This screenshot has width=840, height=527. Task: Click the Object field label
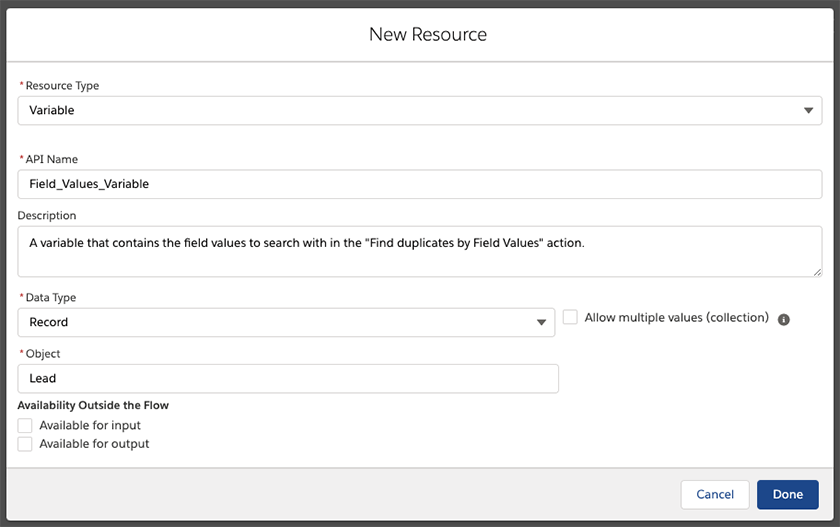[43, 353]
